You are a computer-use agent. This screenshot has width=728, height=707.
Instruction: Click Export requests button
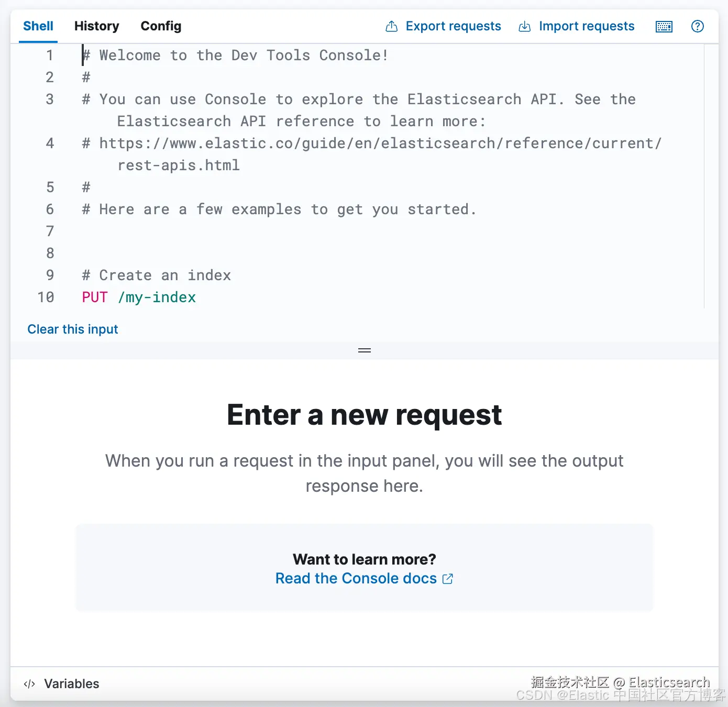pos(443,26)
